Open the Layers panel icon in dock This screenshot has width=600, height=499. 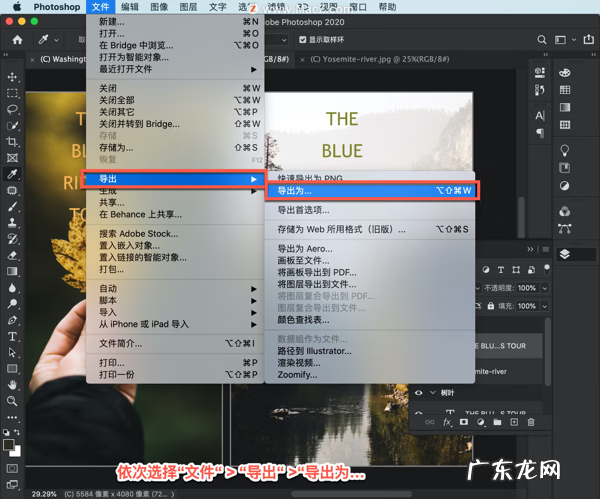click(x=565, y=254)
